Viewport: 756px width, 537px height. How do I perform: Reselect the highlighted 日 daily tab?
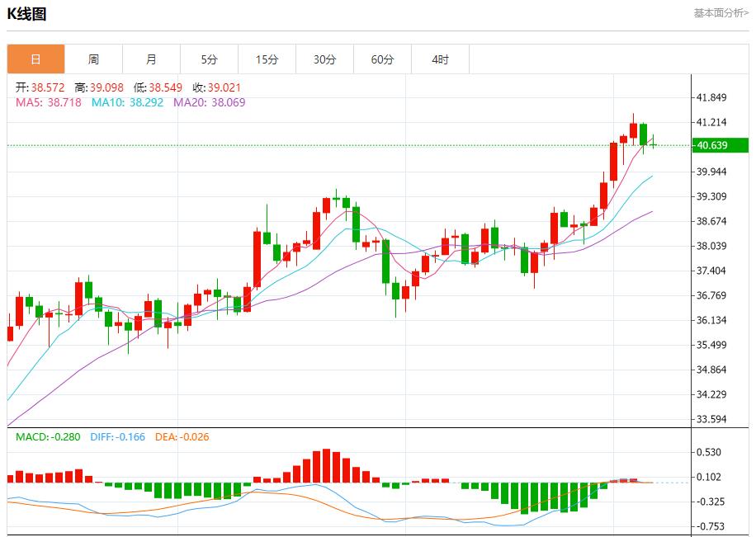pos(35,59)
